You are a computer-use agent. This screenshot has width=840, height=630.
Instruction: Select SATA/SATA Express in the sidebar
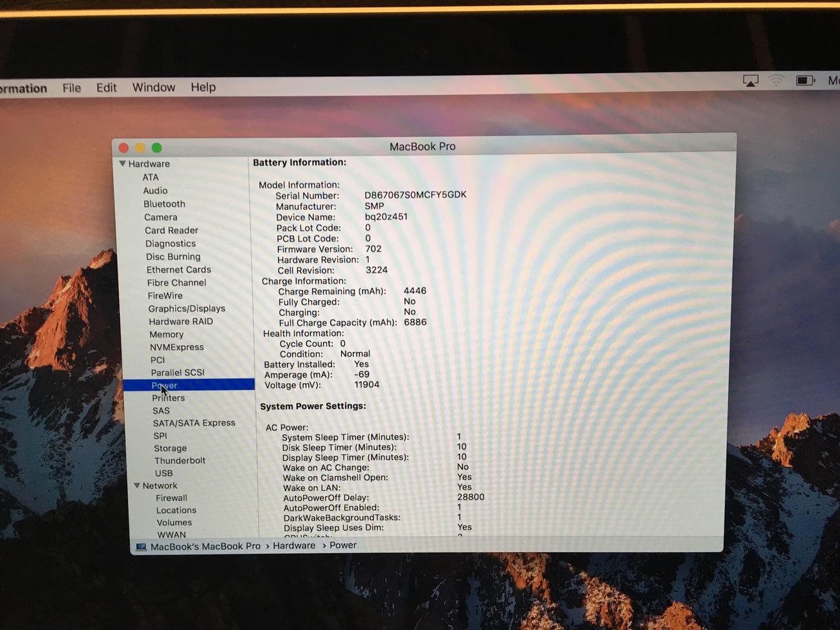[x=194, y=423]
